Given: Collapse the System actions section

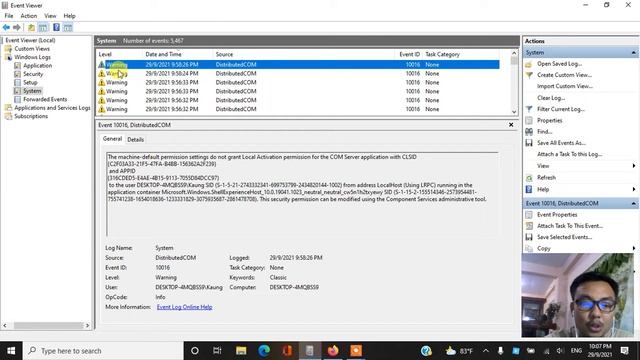Looking at the screenshot, I should point(633,53).
